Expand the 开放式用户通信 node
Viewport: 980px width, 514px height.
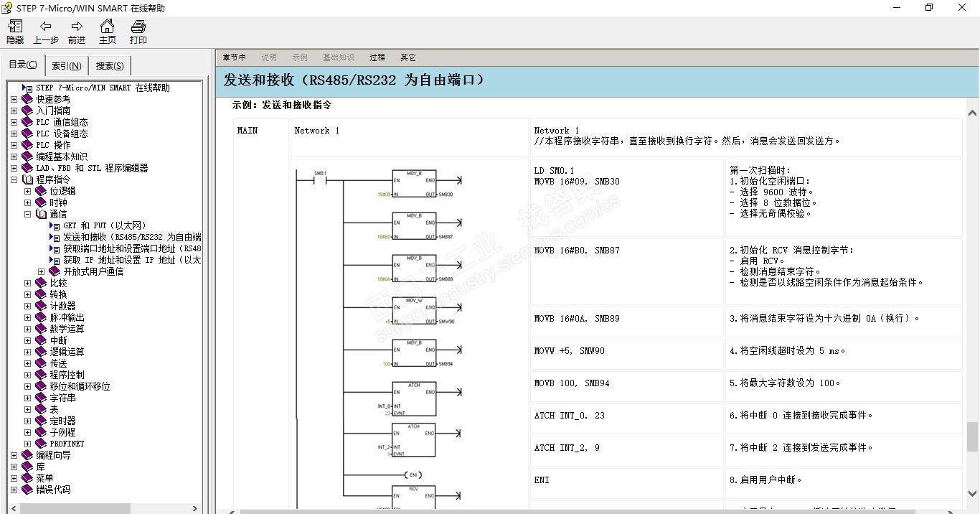tap(41, 271)
